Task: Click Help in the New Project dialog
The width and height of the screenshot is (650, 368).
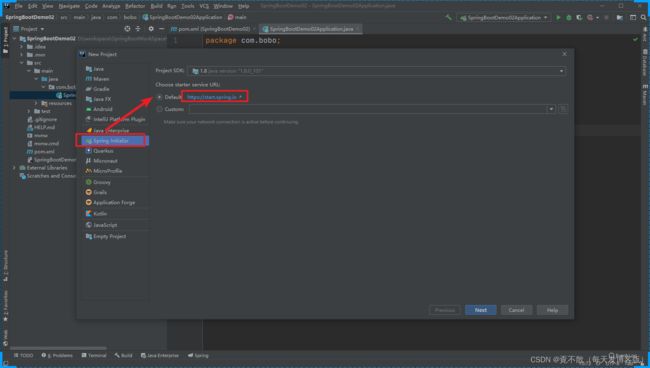Action: click(552, 310)
